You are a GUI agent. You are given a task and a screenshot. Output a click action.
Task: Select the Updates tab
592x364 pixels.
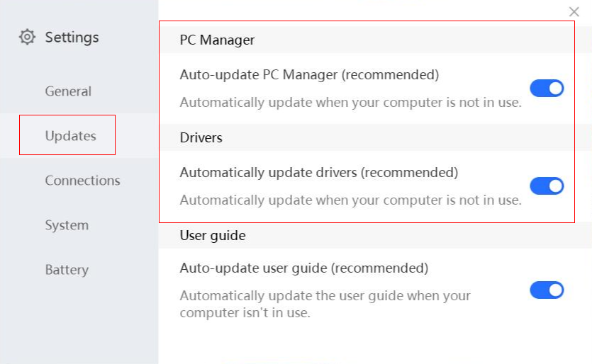[70, 136]
